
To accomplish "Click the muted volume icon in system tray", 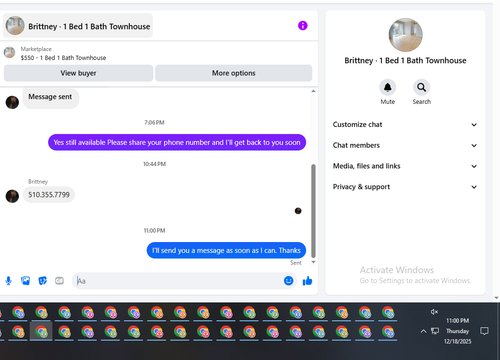I will pyautogui.click(x=434, y=312).
